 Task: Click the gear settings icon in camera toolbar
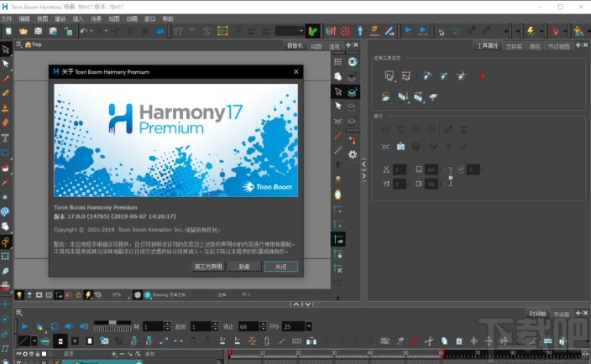pyautogui.click(x=353, y=154)
